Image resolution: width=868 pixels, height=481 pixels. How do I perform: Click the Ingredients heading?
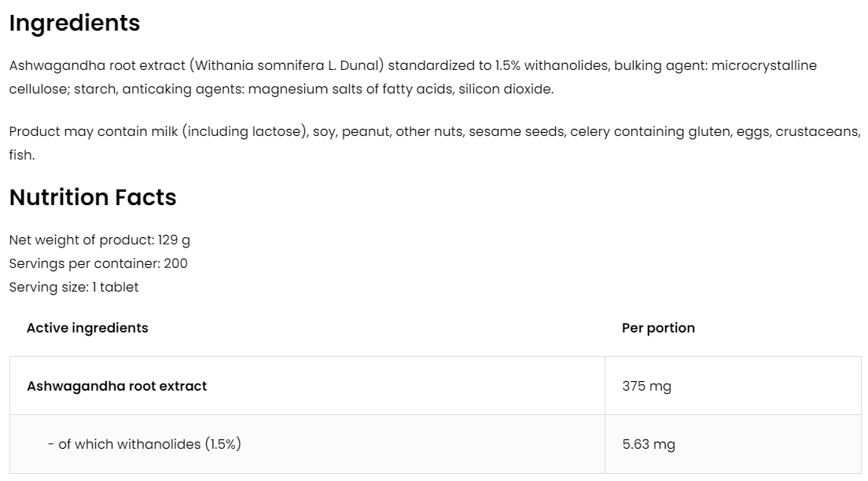tap(75, 24)
